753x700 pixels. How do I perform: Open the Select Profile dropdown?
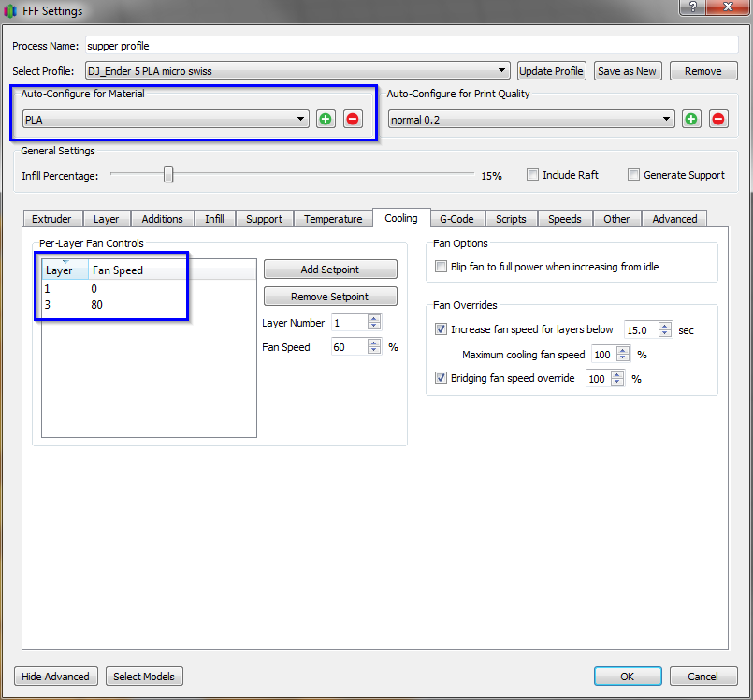tap(297, 70)
